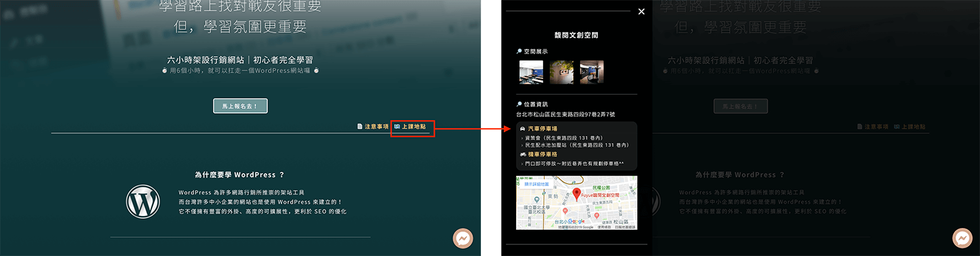Image resolution: width=980 pixels, height=256 pixels.
Task: Open the middle plant-wall photo thumbnail
Action: (561, 72)
